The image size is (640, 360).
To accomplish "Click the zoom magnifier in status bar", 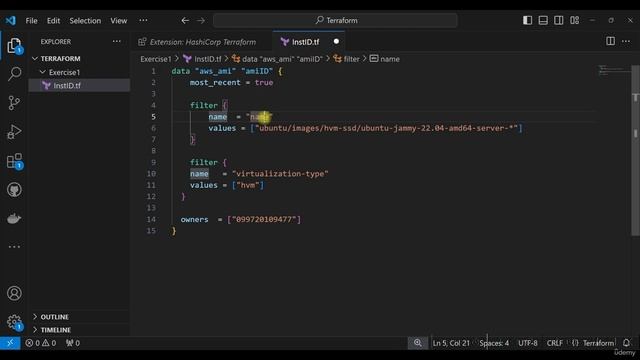I will 418,343.
